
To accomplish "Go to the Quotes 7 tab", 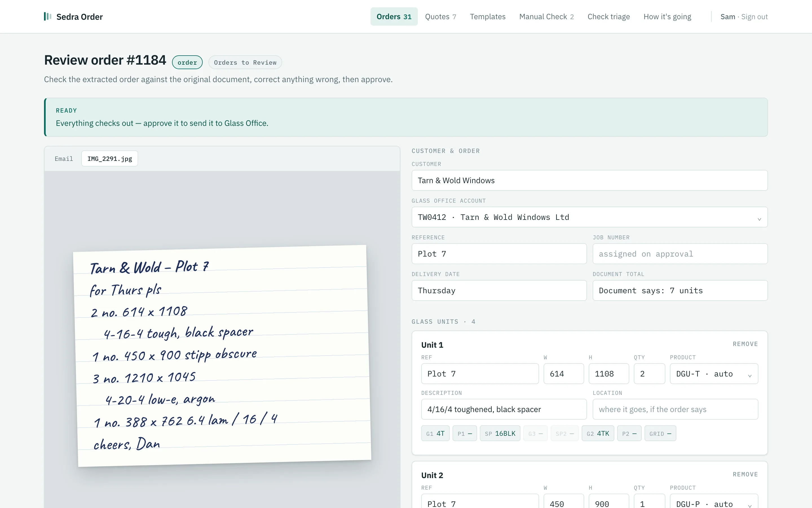I will pyautogui.click(x=441, y=16).
